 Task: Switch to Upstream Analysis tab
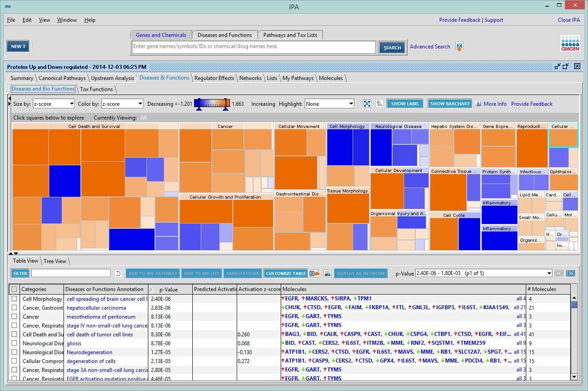pyautogui.click(x=112, y=78)
